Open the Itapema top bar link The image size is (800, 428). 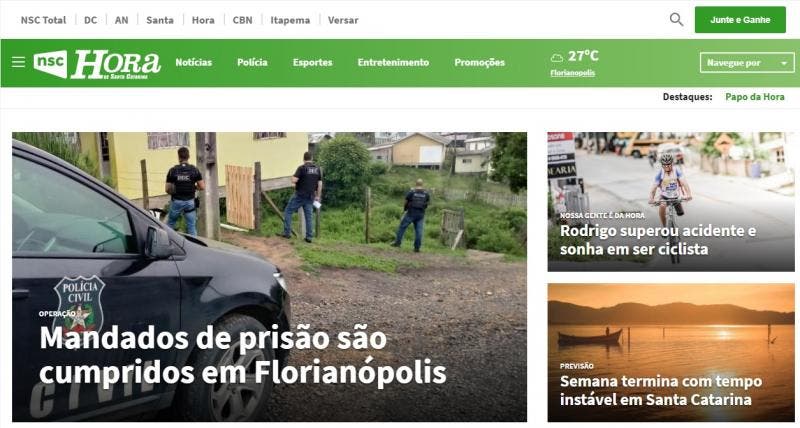click(290, 20)
